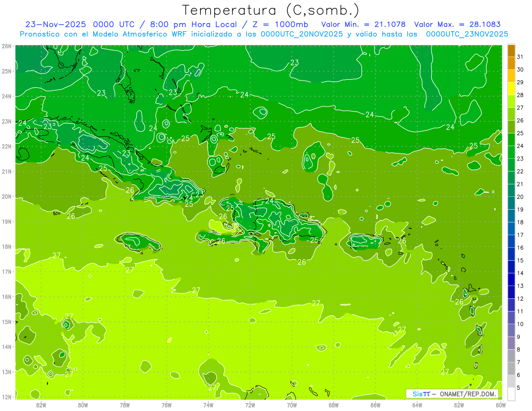Click the longitude axis label "62W"

[459, 405]
